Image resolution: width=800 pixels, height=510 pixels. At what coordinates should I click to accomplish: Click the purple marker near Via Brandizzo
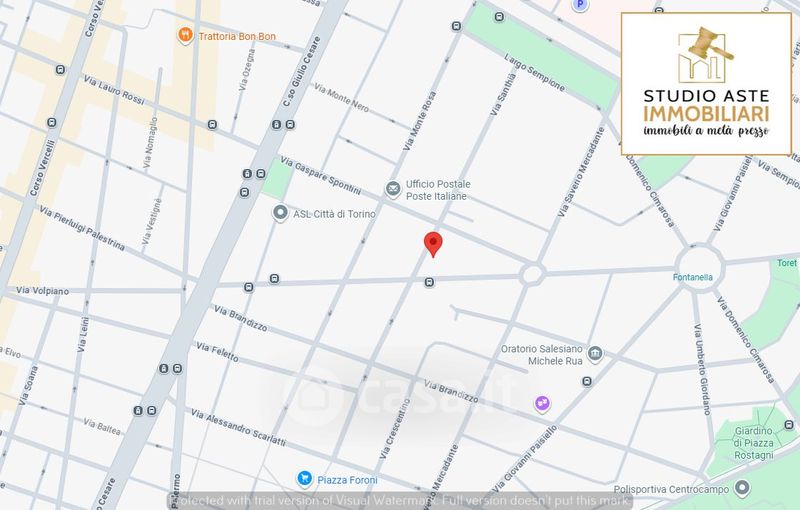click(542, 404)
